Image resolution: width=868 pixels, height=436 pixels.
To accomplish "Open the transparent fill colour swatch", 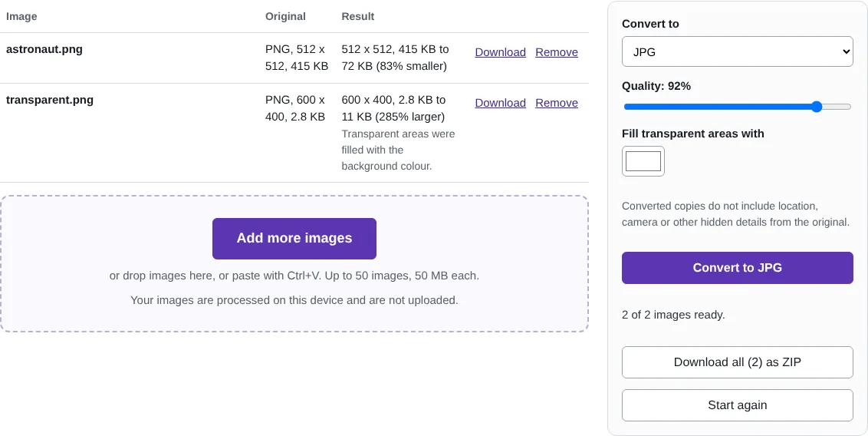I will click(643, 161).
